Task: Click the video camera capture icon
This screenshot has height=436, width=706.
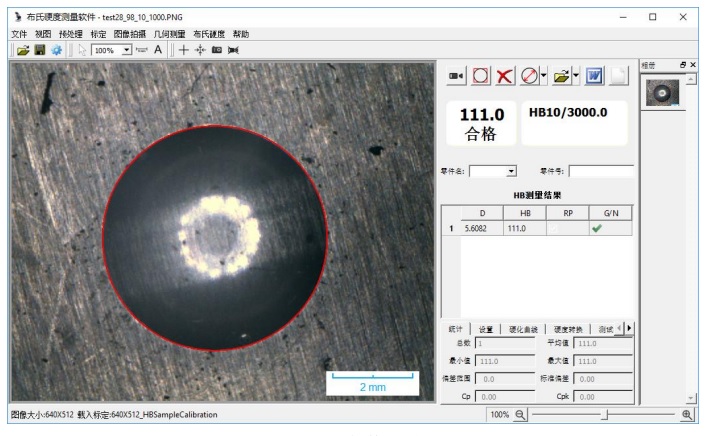Action: [x=455, y=76]
